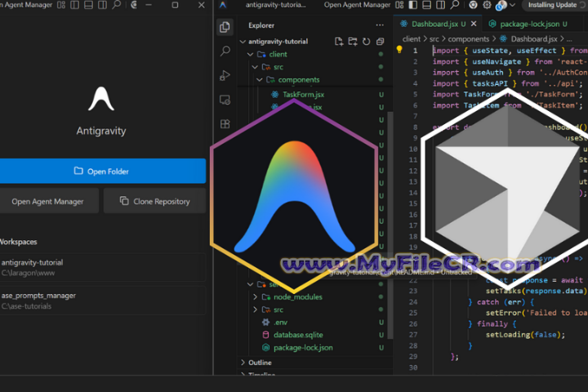Click Installing Update status button
The width and height of the screenshot is (588, 392).
click(556, 5)
